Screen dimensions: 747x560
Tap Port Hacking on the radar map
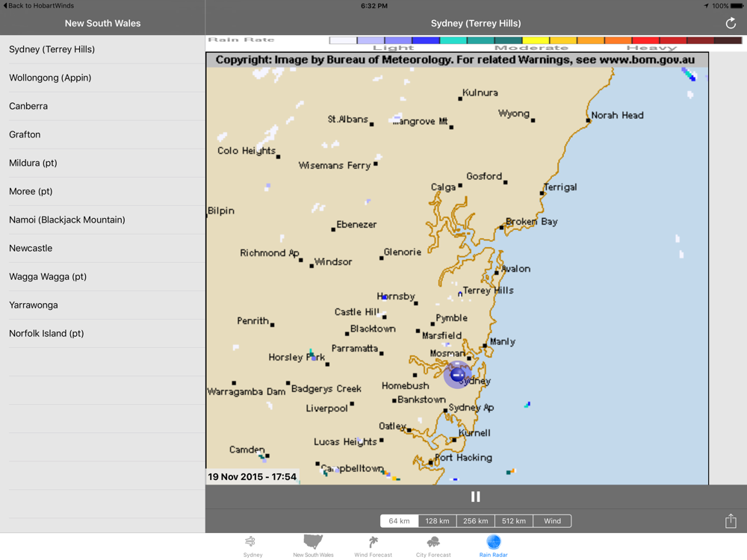tap(463, 458)
